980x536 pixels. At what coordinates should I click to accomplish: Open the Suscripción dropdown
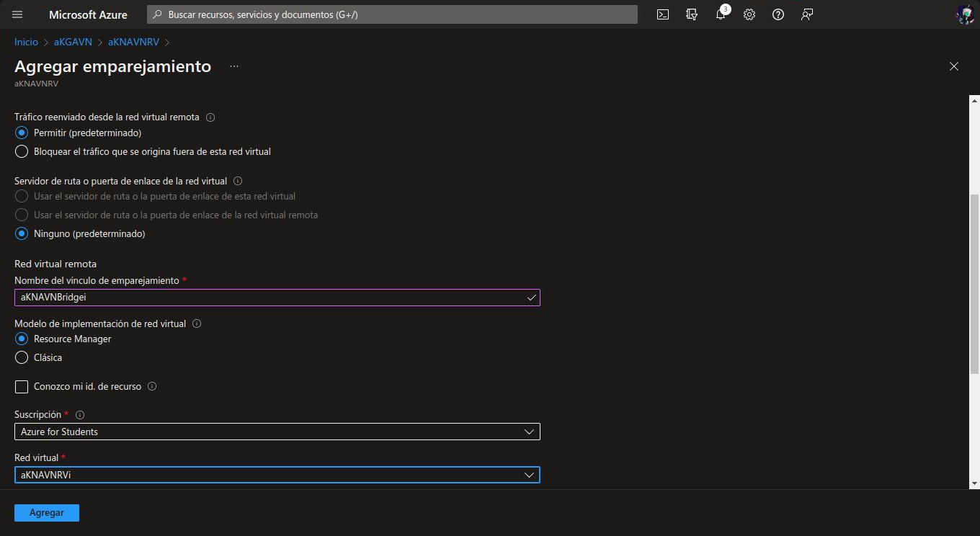coord(277,432)
